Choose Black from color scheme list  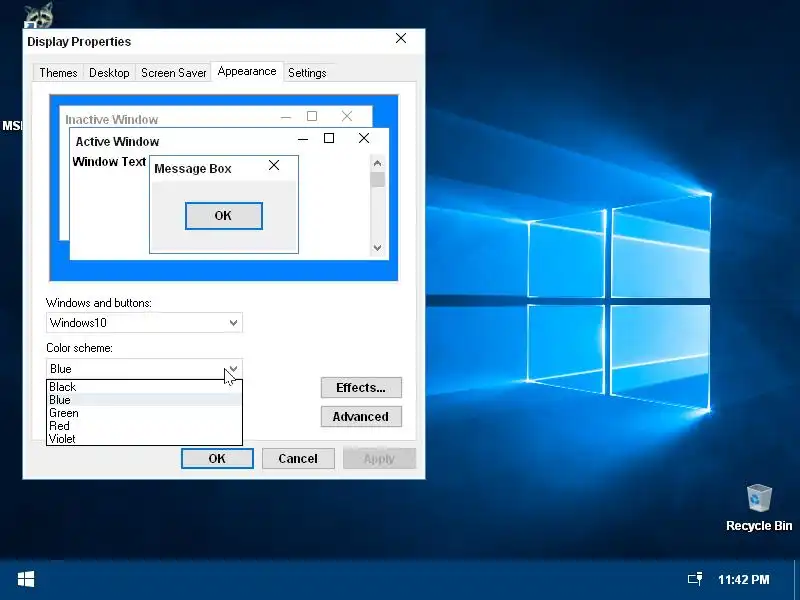click(x=144, y=387)
